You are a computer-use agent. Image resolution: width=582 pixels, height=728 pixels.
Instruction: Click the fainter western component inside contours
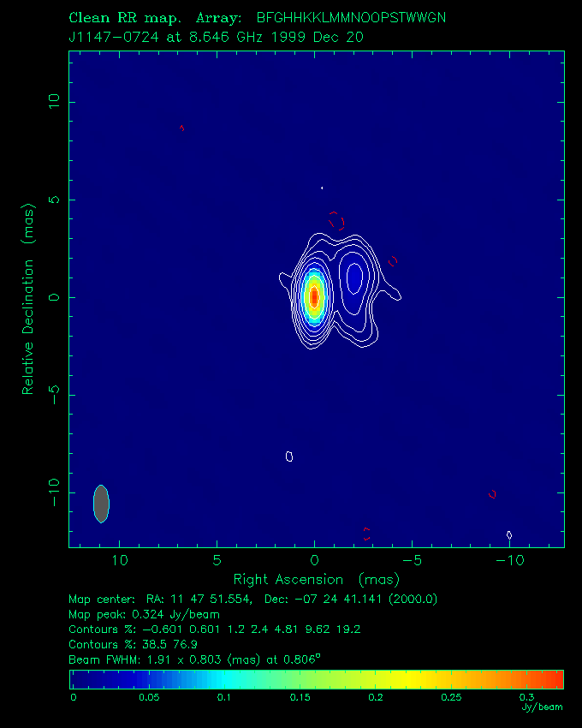tap(354, 277)
